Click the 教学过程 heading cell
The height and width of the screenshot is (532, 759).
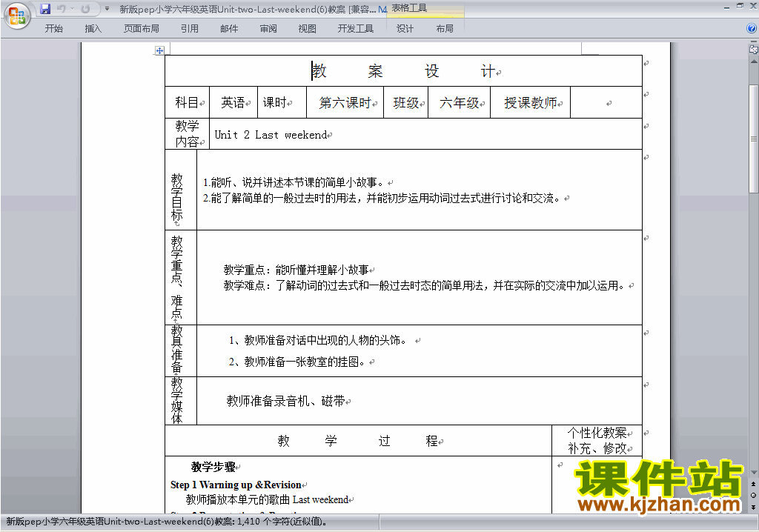tap(358, 441)
